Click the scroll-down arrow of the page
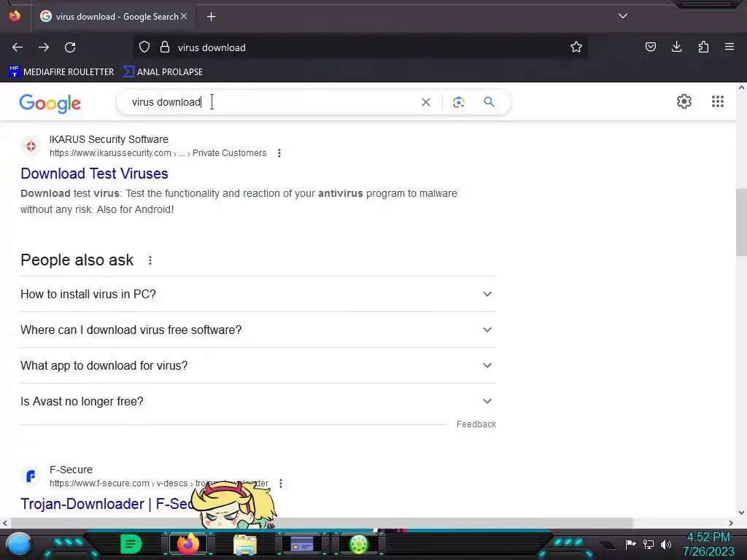This screenshot has height=560, width=747. (x=741, y=513)
